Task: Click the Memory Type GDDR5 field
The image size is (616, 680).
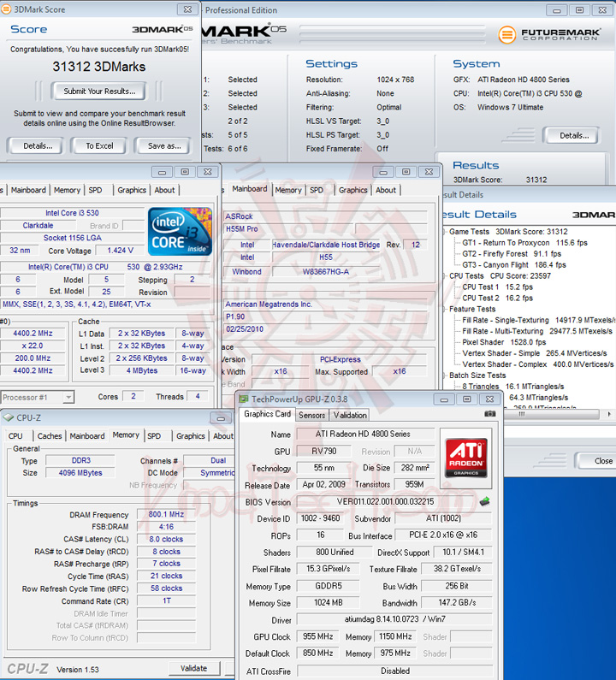Action: [x=328, y=586]
